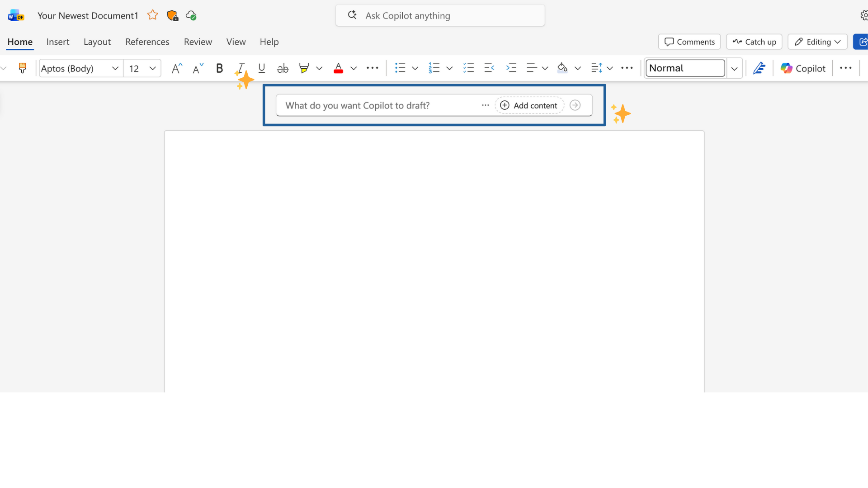Increase font size with grow icon
Image resolution: width=868 pixels, height=488 pixels.
[176, 68]
